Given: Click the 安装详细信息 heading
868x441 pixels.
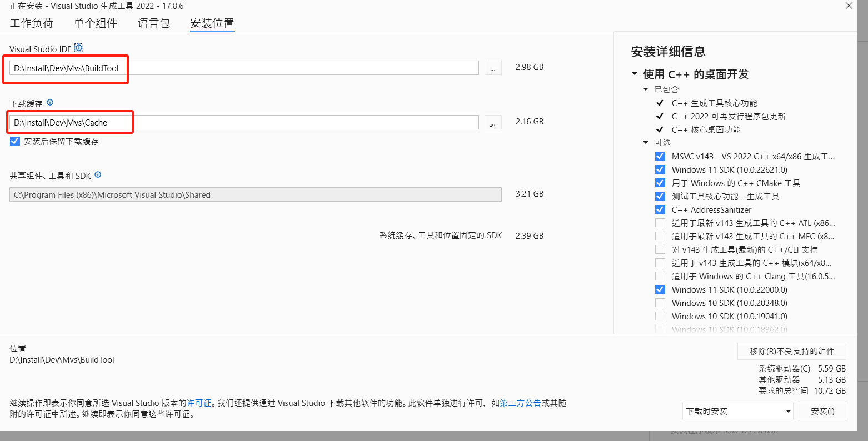Looking at the screenshot, I should click(669, 52).
